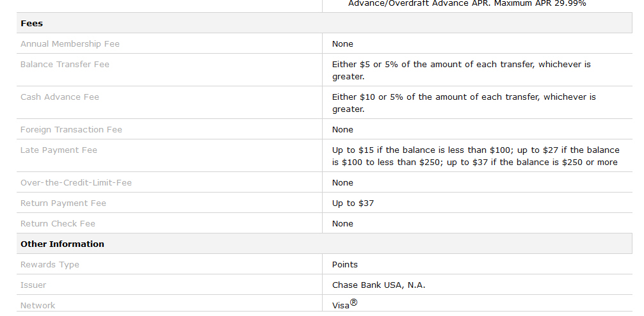Click the Either $5 or 5% transfer text
The image size is (644, 316).
point(461,70)
